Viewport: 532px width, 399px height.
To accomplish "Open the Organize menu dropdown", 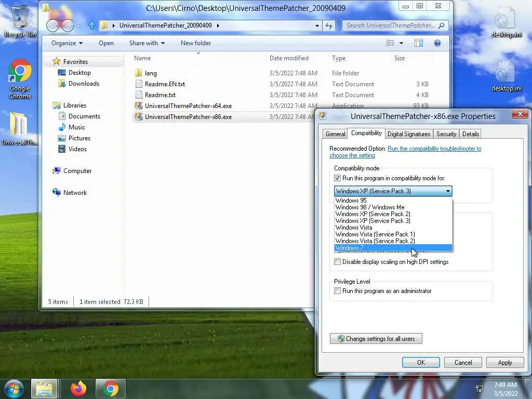I will 67,43.
